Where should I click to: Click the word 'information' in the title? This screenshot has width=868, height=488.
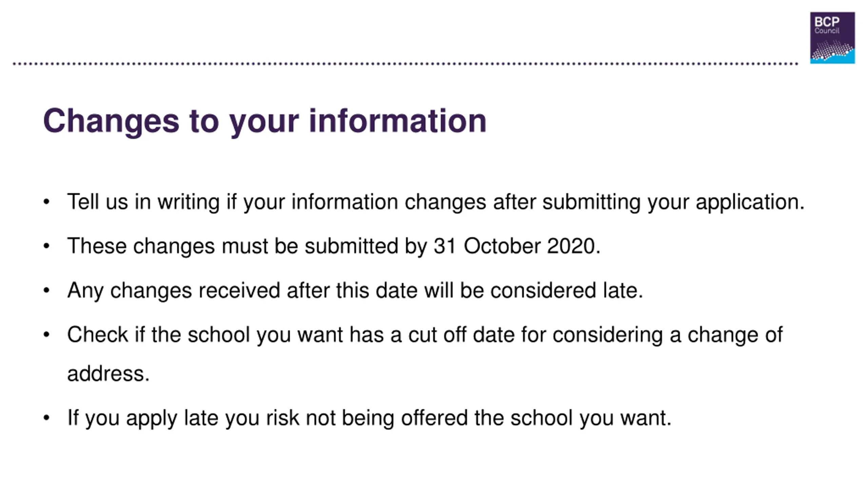click(x=398, y=121)
